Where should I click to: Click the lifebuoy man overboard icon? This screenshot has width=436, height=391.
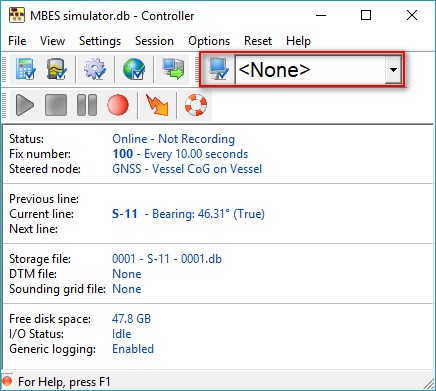196,105
